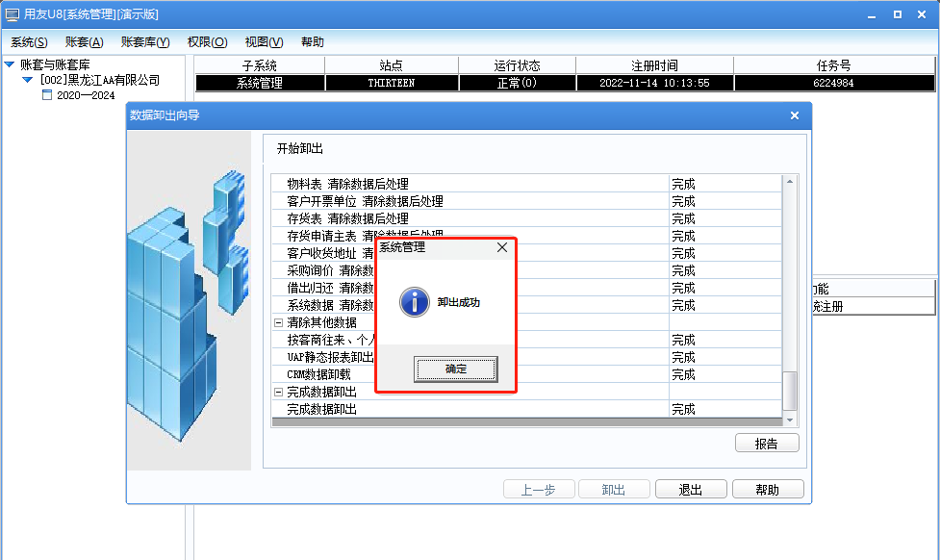Click the 运行状态 column header
The width and height of the screenshot is (940, 560).
[x=517, y=65]
